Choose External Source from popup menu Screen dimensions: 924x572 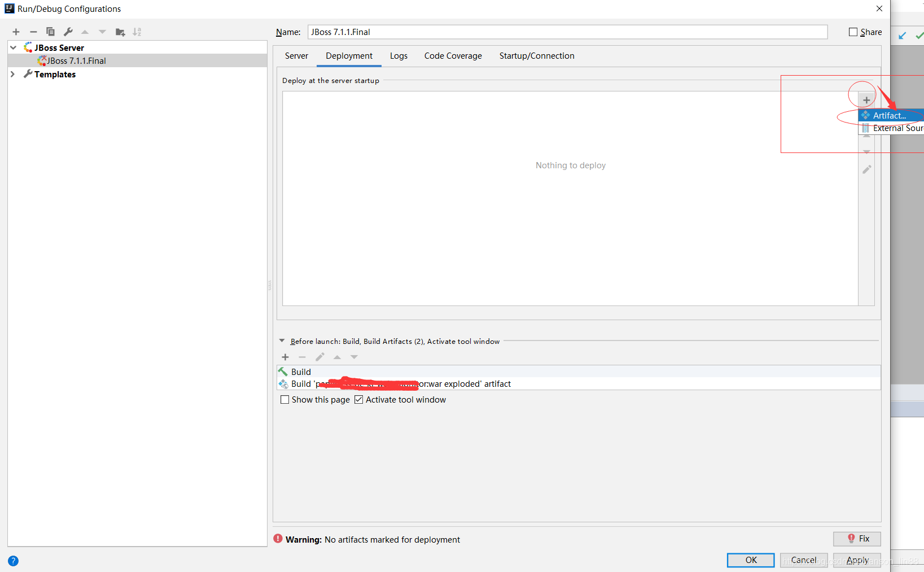click(891, 128)
